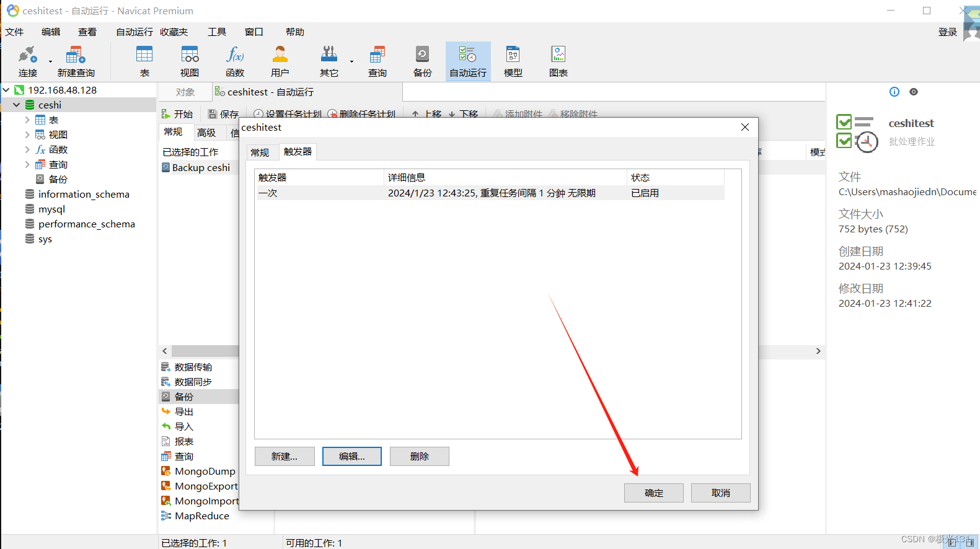Screen dimensions: 980x549
Task: Click the 编辑... edit trigger button
Action: [352, 457]
